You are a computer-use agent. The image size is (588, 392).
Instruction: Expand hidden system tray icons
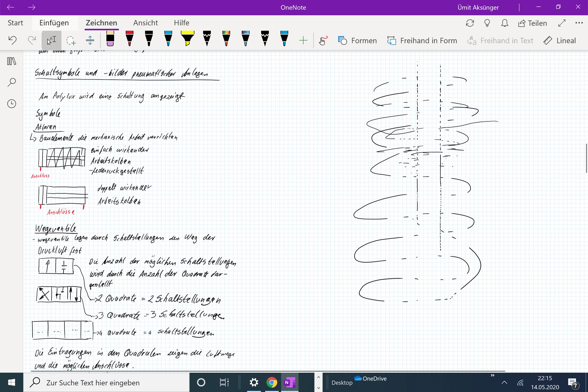504,383
